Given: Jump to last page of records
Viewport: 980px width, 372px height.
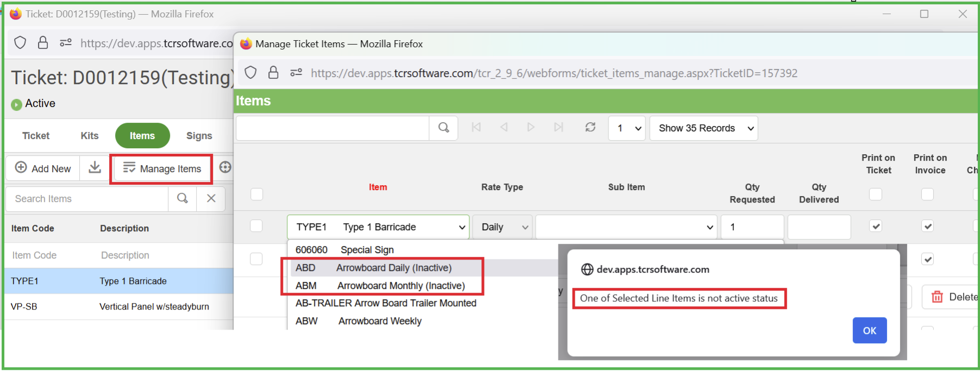Looking at the screenshot, I should (x=558, y=128).
